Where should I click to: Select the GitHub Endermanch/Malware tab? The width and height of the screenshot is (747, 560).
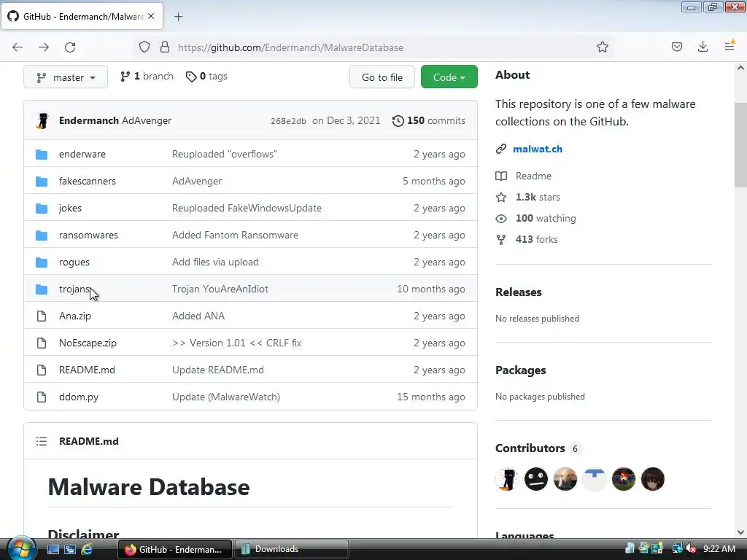tap(82, 17)
